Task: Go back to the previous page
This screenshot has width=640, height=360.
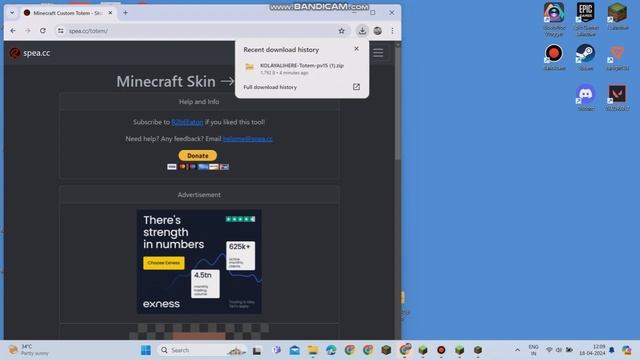Action: click(x=13, y=31)
